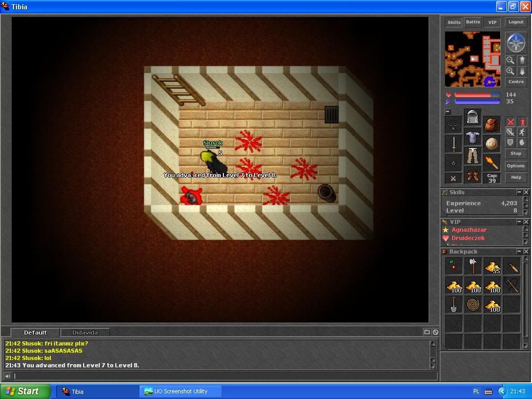Select the chain legs in the legs slot
The image size is (532, 399).
473,156
